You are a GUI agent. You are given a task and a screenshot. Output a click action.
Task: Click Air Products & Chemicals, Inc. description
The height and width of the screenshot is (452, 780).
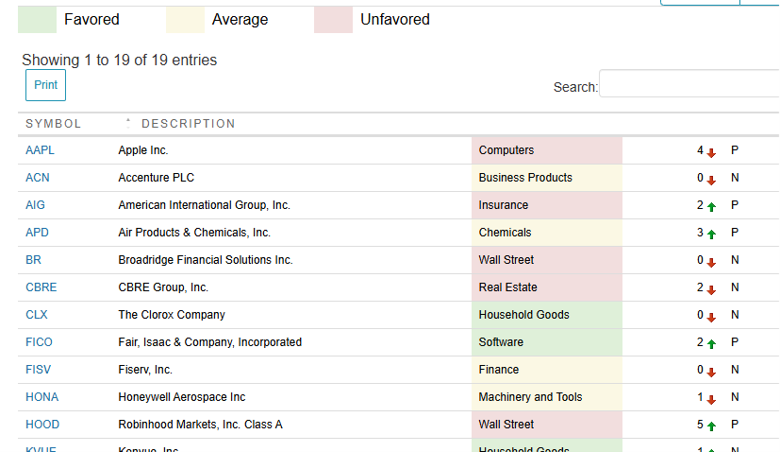tap(195, 232)
